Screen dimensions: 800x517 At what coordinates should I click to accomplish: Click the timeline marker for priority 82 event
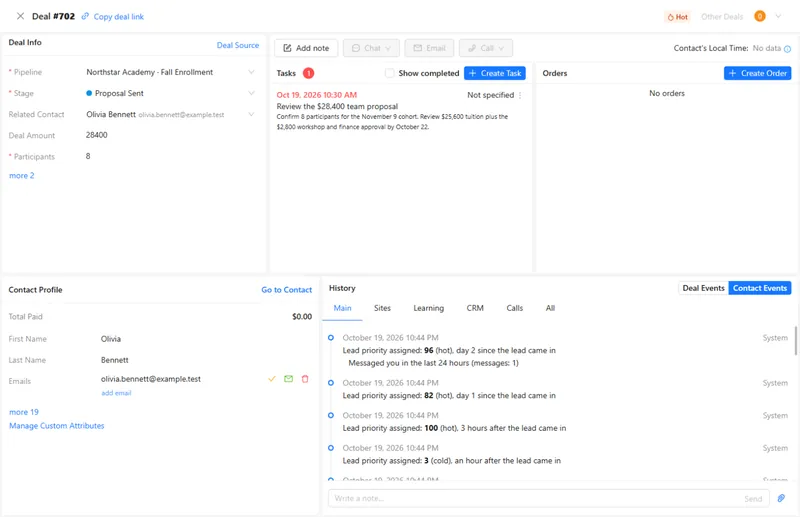[x=331, y=382]
